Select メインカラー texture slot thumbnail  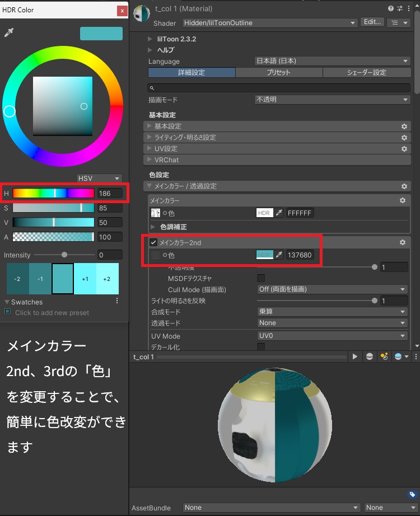156,213
